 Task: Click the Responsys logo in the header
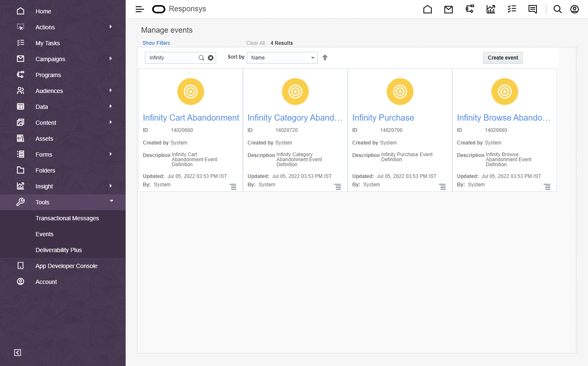tap(179, 9)
